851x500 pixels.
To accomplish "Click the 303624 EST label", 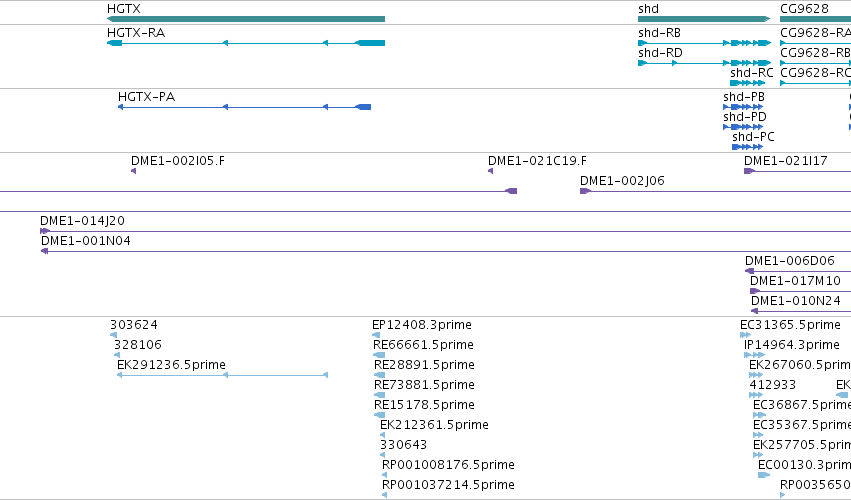I will pyautogui.click(x=134, y=325).
